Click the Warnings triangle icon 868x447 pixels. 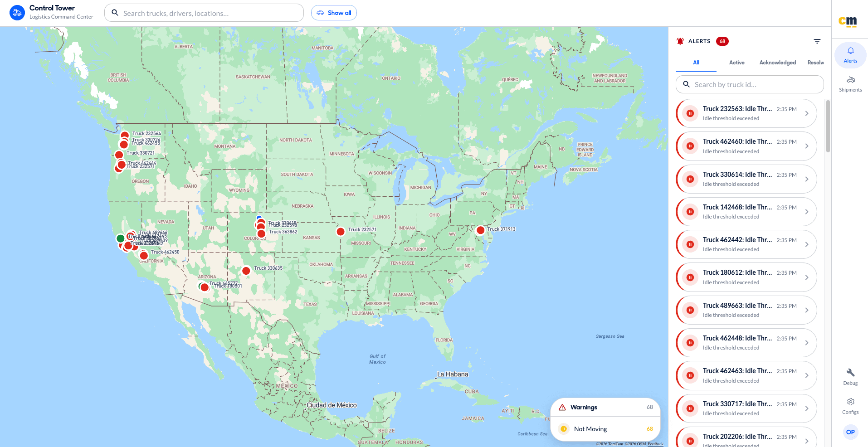point(562,407)
